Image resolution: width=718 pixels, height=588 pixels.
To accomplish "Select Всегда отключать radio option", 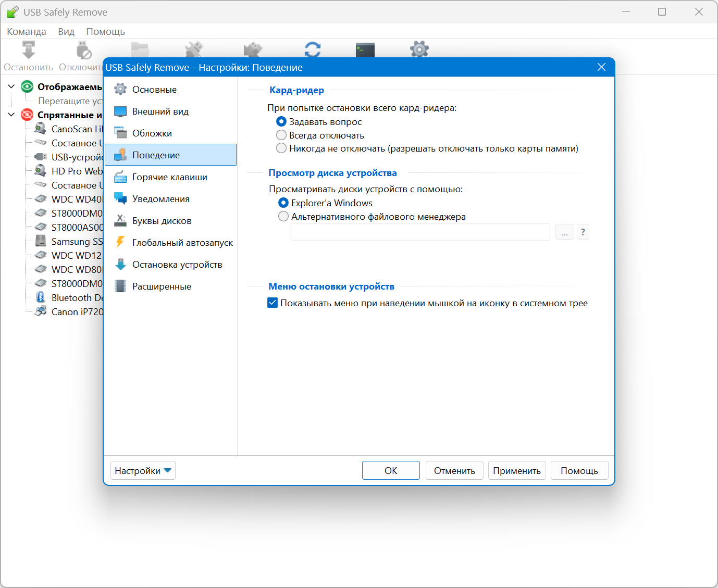I will (x=281, y=135).
